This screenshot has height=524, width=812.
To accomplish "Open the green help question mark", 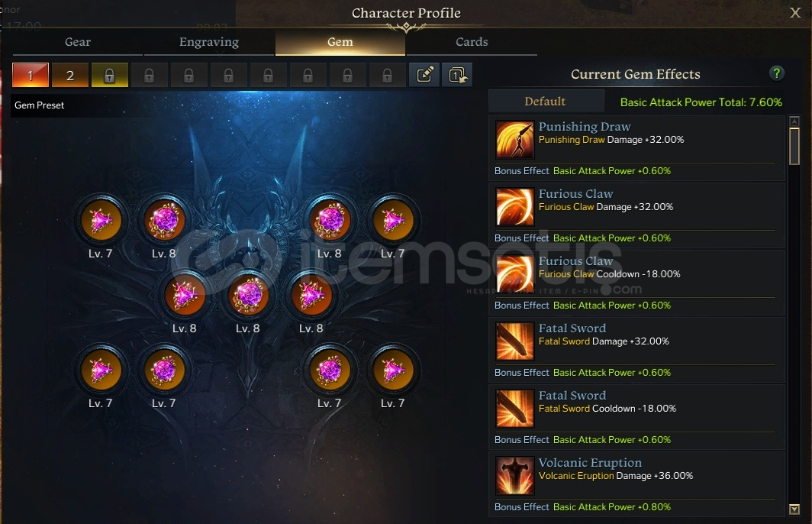I will click(x=776, y=73).
